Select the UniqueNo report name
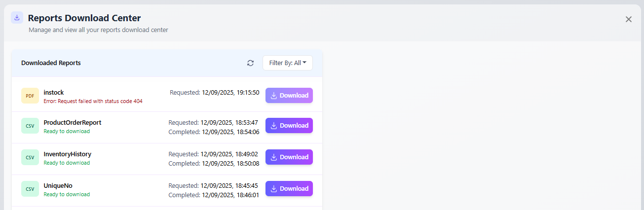This screenshot has height=210, width=644. (x=58, y=185)
